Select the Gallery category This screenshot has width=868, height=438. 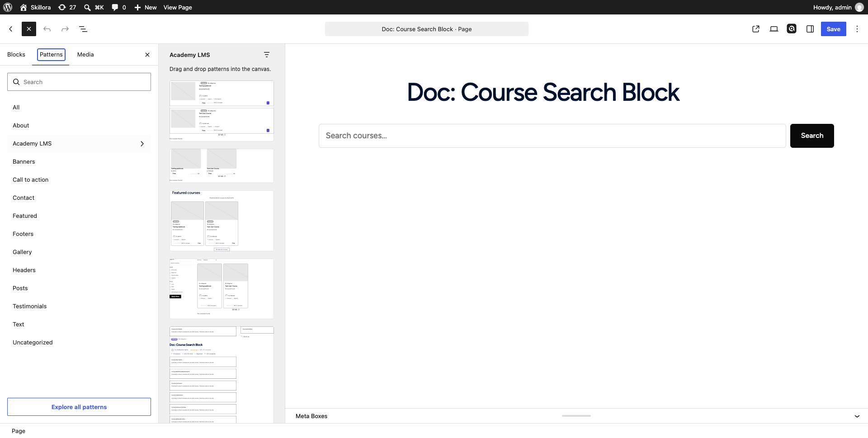(79, 252)
